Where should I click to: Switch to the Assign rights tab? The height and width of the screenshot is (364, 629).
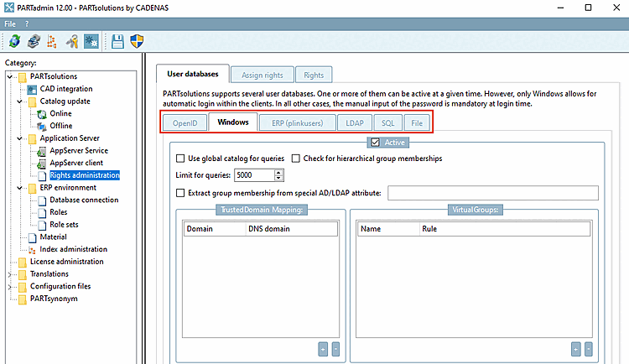tap(263, 75)
